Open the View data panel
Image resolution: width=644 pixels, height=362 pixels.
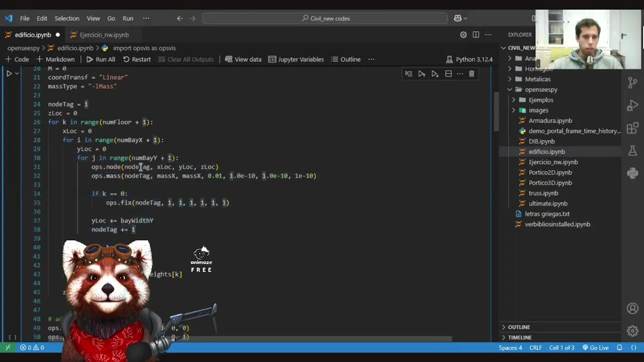pos(243,59)
